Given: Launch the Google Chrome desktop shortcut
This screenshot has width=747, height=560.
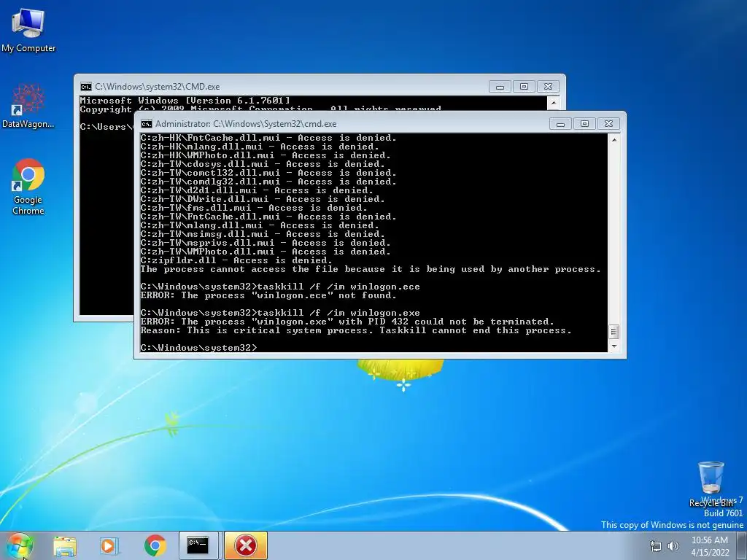Looking at the screenshot, I should 28,187.
